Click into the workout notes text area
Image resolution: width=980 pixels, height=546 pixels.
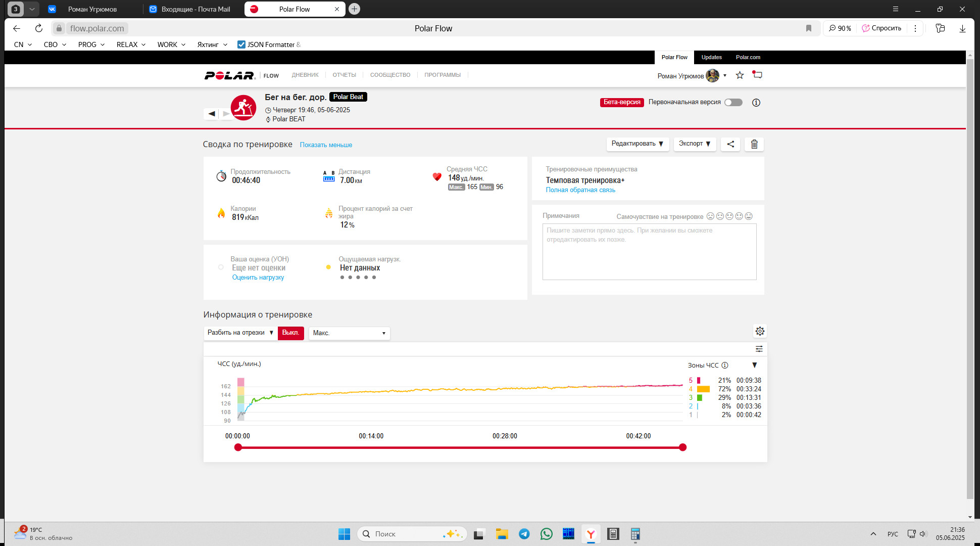650,252
